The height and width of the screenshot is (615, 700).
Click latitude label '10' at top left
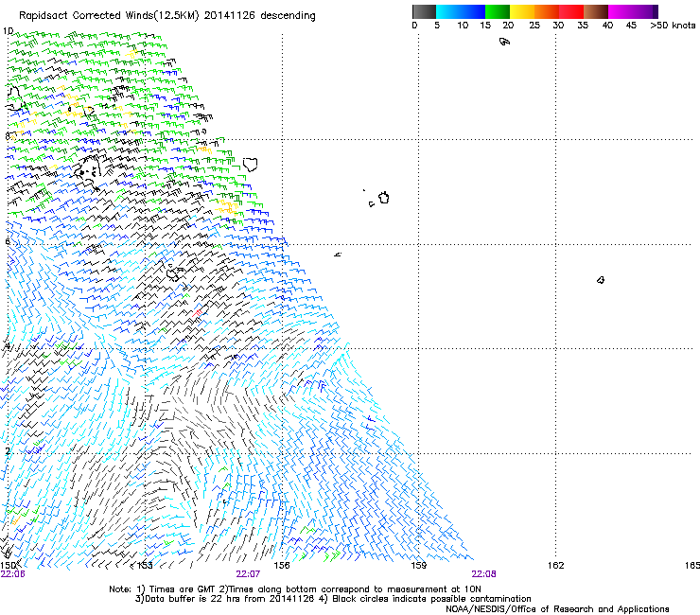8,31
